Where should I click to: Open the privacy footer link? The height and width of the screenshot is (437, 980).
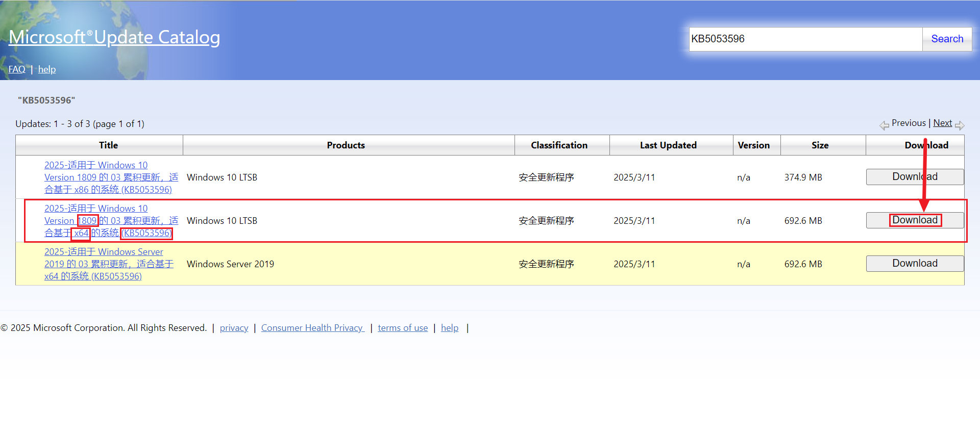pyautogui.click(x=234, y=328)
